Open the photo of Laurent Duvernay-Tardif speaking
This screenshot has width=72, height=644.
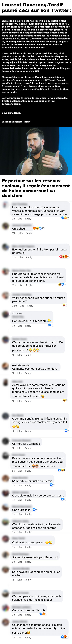(x=36, y=151)
